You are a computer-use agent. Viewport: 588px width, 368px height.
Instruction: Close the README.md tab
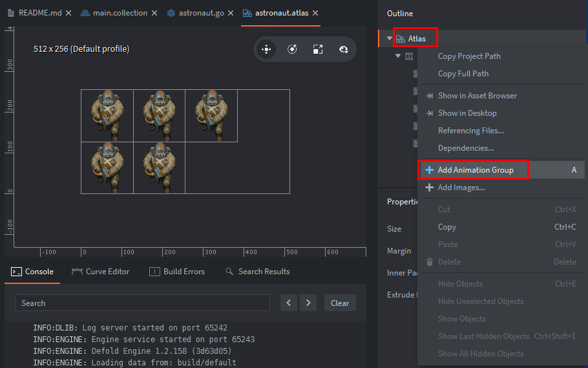click(x=68, y=13)
